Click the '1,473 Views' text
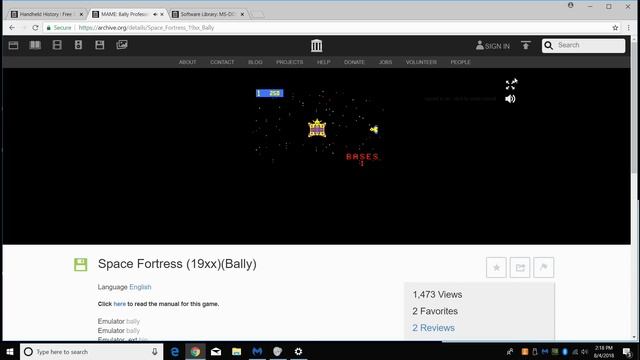The height and width of the screenshot is (360, 640). tap(437, 294)
